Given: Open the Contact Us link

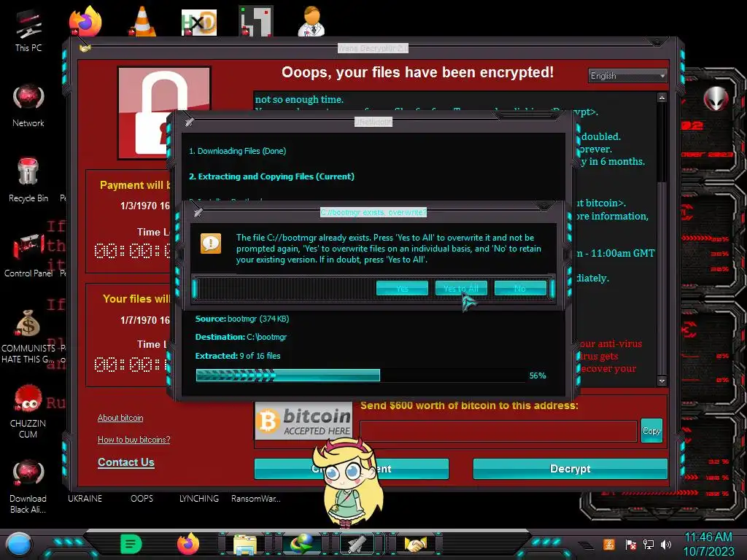Looking at the screenshot, I should 125,462.
